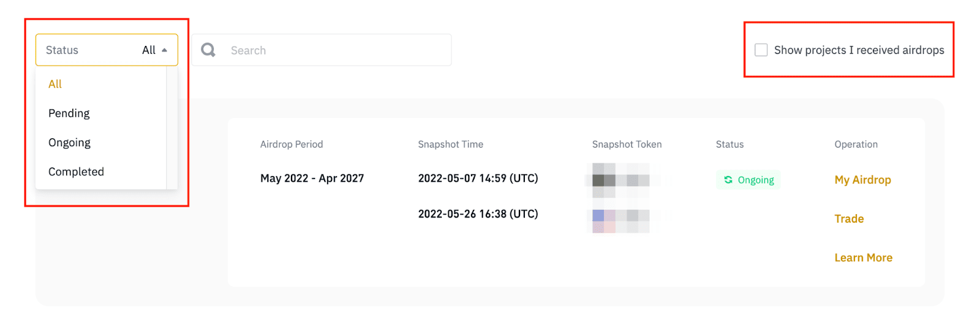Viewport: 980px width, 326px height.
Task: Choose "Pending" from the Status options
Action: click(69, 114)
